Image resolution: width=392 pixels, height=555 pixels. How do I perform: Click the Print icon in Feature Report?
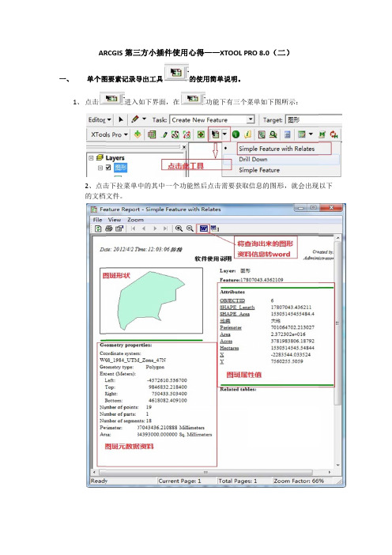109,228
